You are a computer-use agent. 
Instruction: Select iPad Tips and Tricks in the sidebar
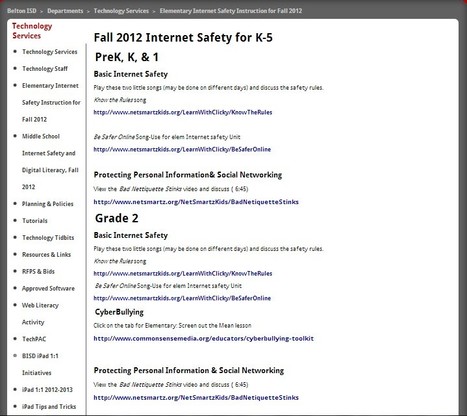(49, 407)
